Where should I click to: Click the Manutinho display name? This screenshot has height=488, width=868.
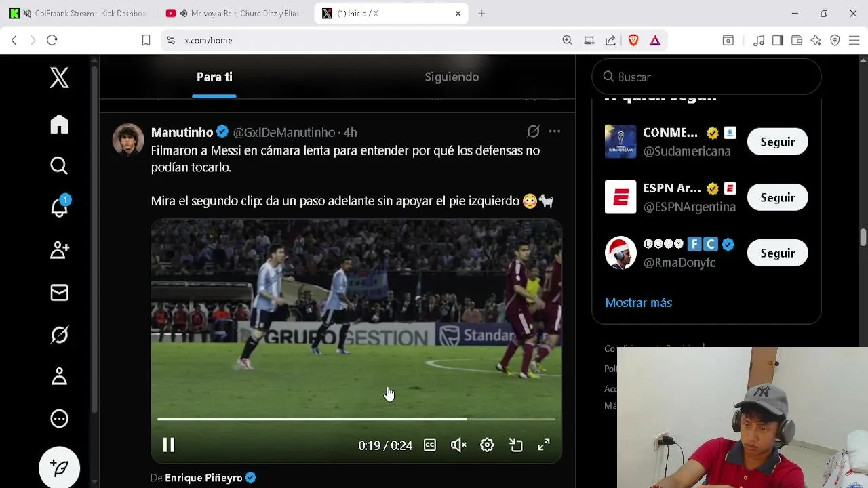tap(182, 132)
